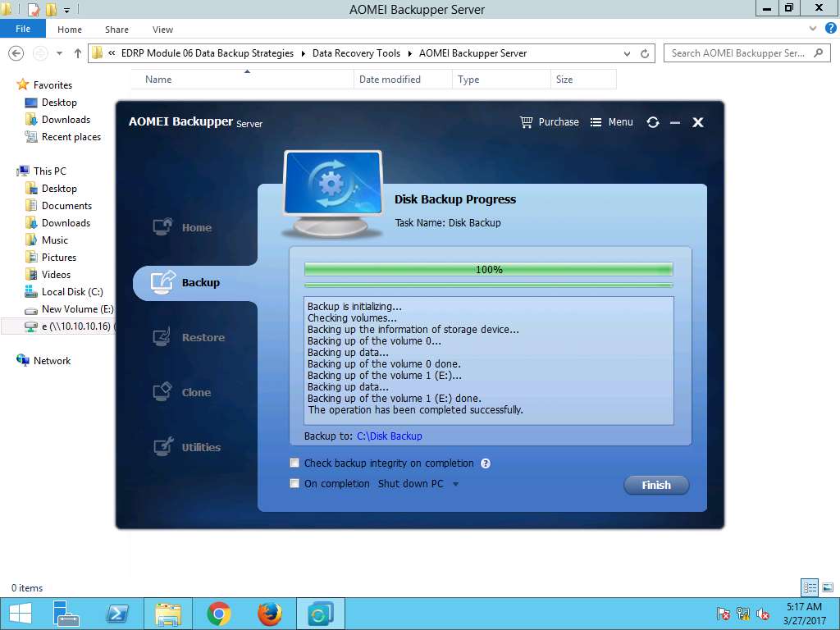Image resolution: width=840 pixels, height=630 pixels.
Task: Open the C:\Disk Backup link
Action: [x=390, y=436]
